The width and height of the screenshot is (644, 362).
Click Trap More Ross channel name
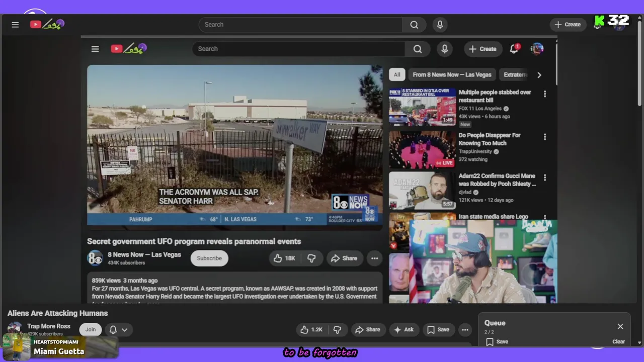48,326
